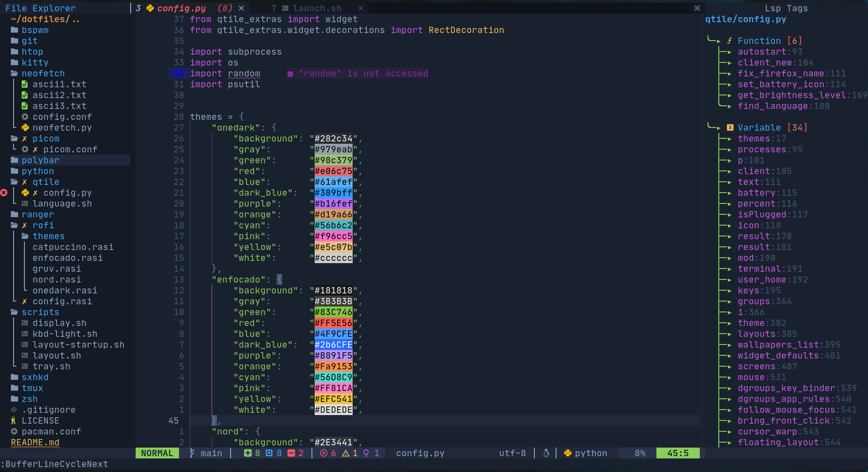The image size is (868, 472).
Task: Click the errors count icon in statusline
Action: pos(324,453)
